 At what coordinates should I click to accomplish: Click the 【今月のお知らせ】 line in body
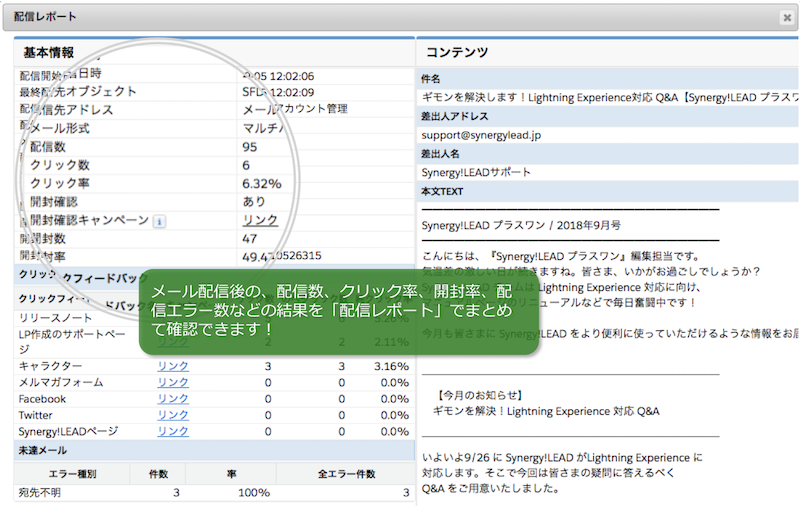[x=480, y=395]
